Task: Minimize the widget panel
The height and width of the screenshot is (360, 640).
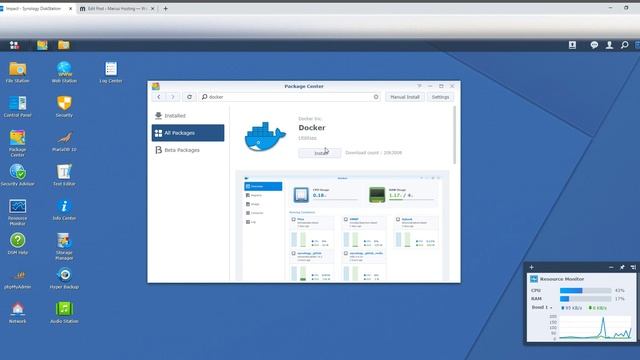Action: point(611,267)
